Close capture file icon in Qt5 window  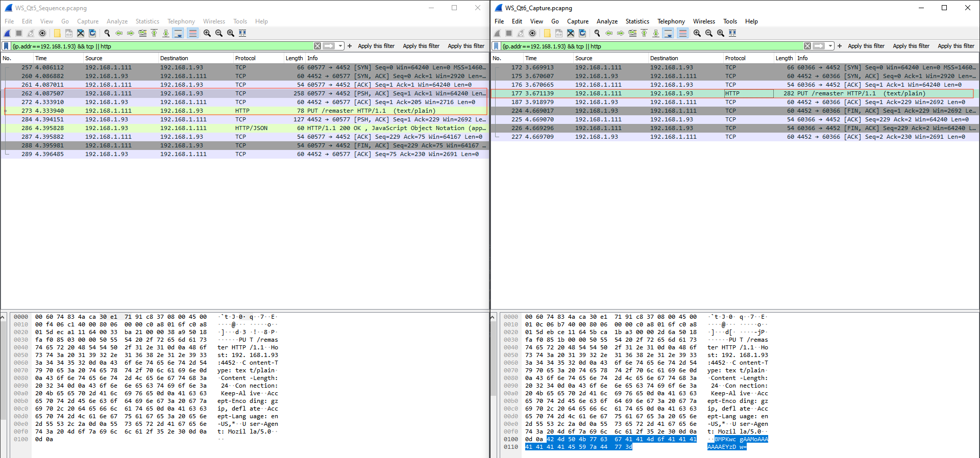(x=81, y=33)
